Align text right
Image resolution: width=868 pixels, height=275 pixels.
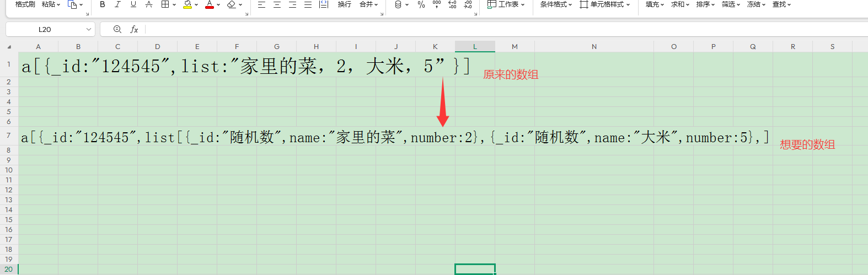(x=292, y=4)
